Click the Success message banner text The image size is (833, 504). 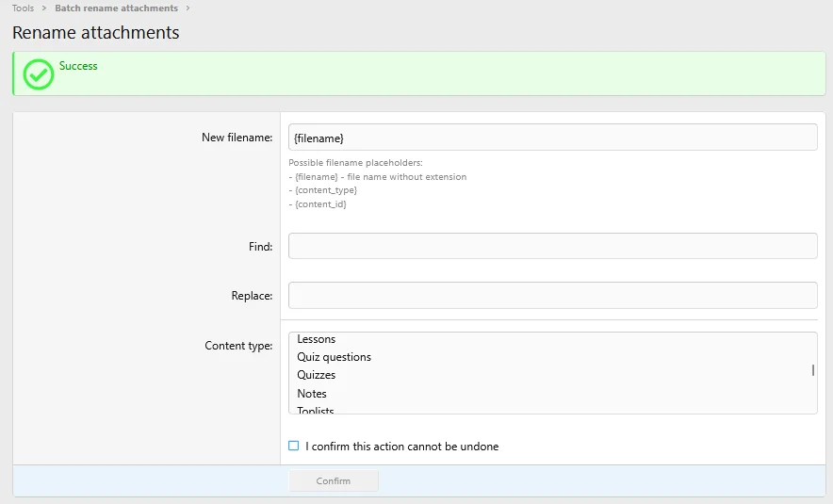click(x=78, y=66)
